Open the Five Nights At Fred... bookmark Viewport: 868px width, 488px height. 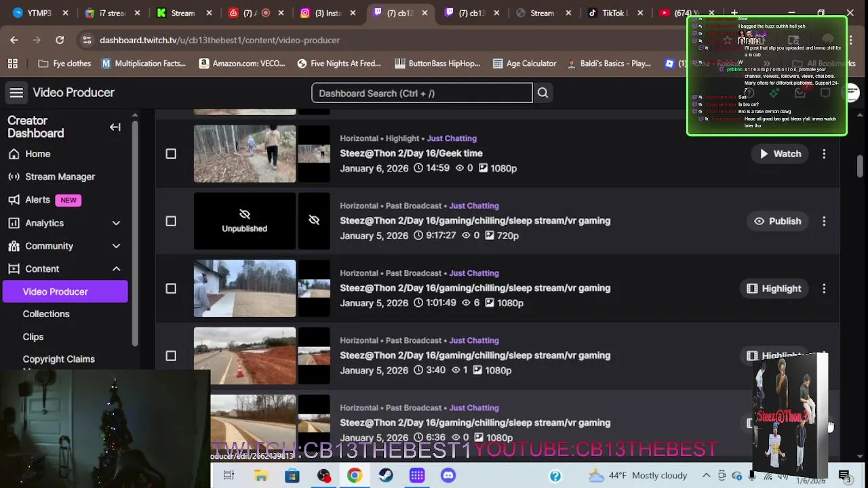tap(339, 64)
